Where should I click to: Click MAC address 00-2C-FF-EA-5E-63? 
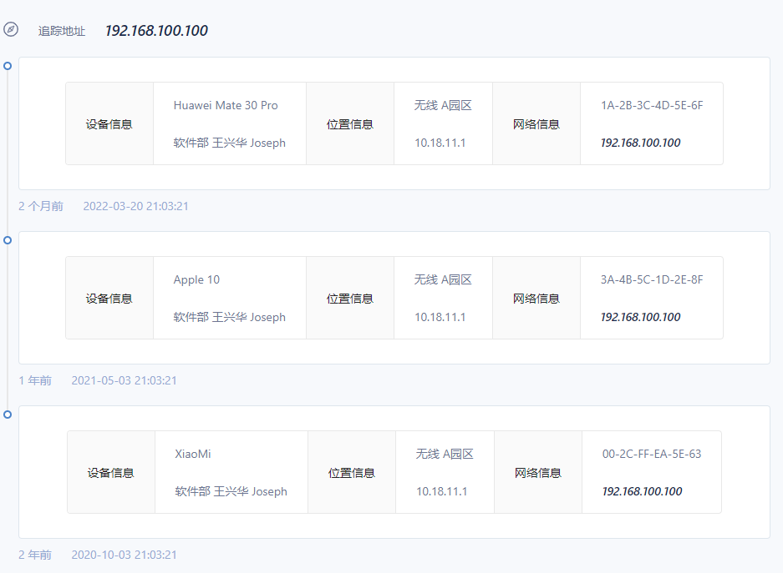(651, 454)
